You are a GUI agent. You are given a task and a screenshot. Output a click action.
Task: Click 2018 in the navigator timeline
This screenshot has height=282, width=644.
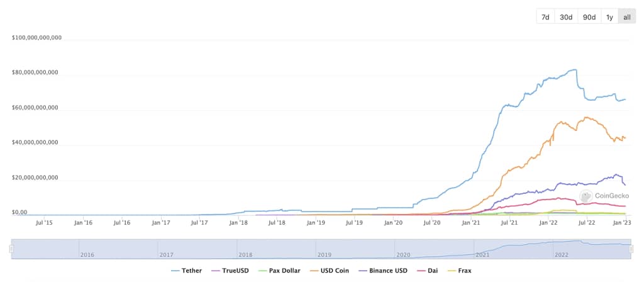pyautogui.click(x=245, y=255)
